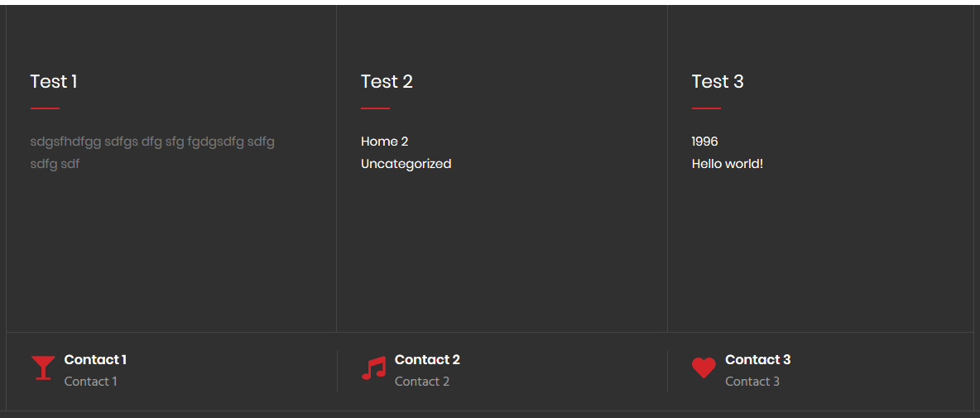Click the grey Contact 2 subtitle text
Image resolution: width=980 pixels, height=418 pixels.
point(422,382)
